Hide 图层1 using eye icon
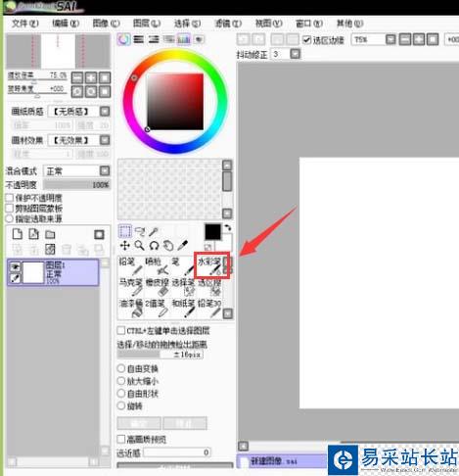This screenshot has width=459, height=476. (15, 267)
